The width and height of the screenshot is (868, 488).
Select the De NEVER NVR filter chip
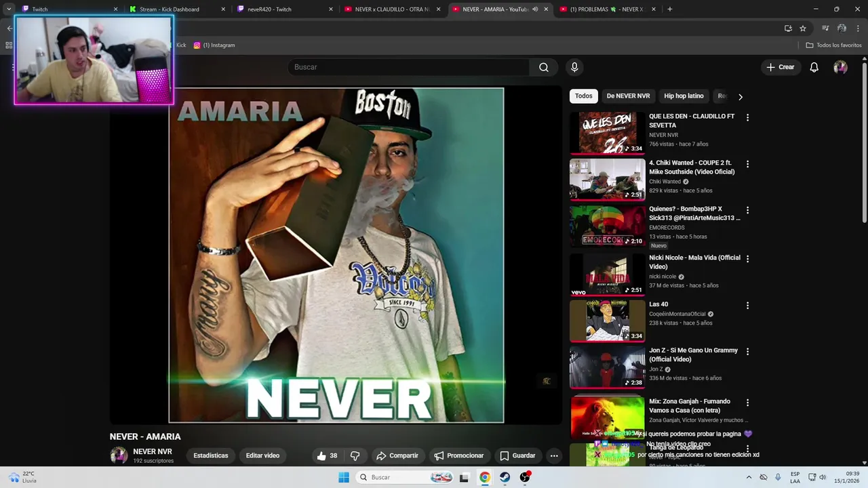628,96
